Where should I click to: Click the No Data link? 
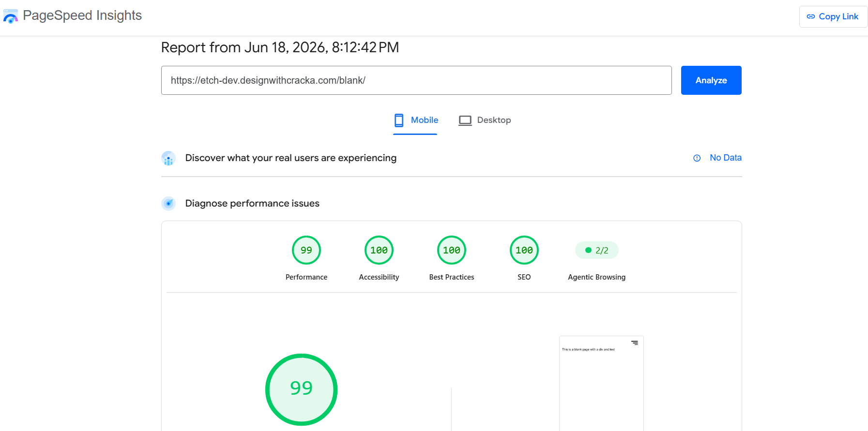(x=726, y=158)
